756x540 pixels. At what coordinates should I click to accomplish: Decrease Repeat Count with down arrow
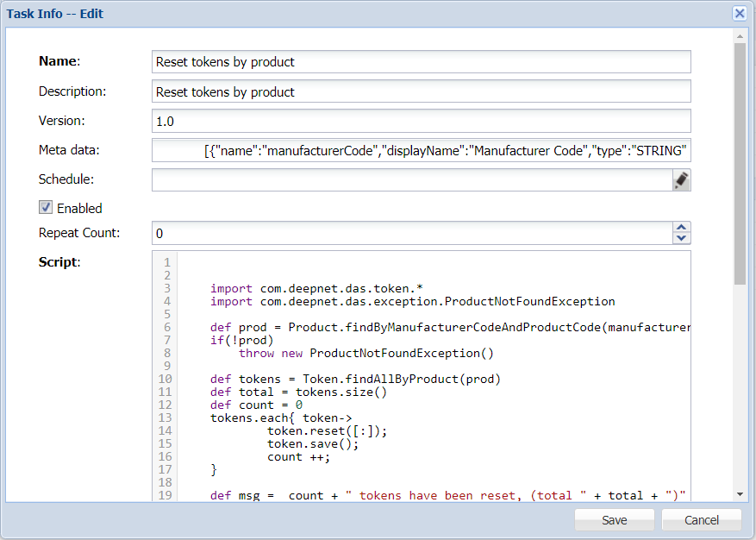point(681,238)
